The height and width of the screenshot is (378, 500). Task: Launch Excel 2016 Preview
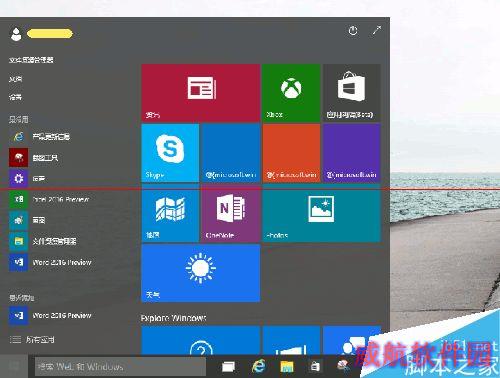49,199
